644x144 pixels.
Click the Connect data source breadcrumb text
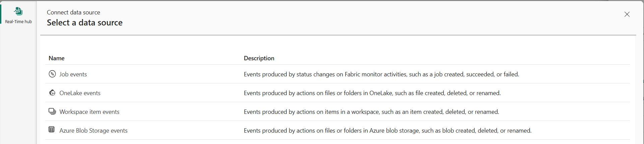tap(73, 12)
